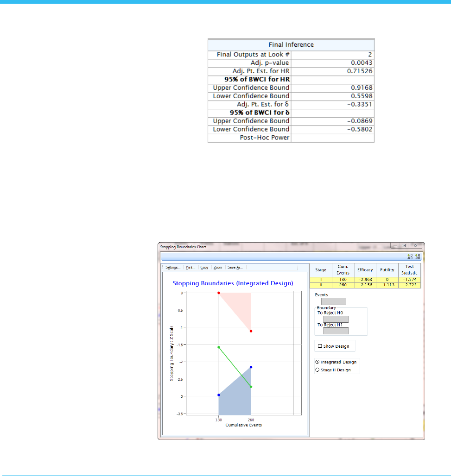Click the δ upper confidence bound -0.0869

coord(332,121)
